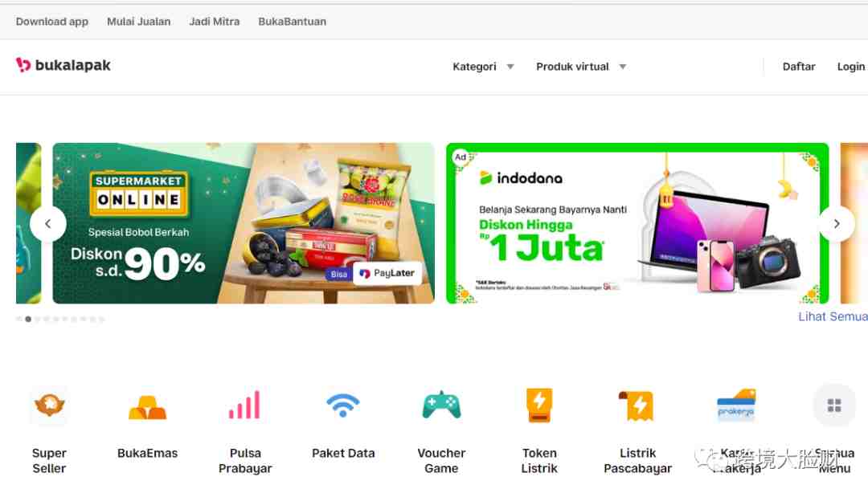The height and width of the screenshot is (497, 868).
Task: Click the Bukalapak logo
Action: [63, 65]
